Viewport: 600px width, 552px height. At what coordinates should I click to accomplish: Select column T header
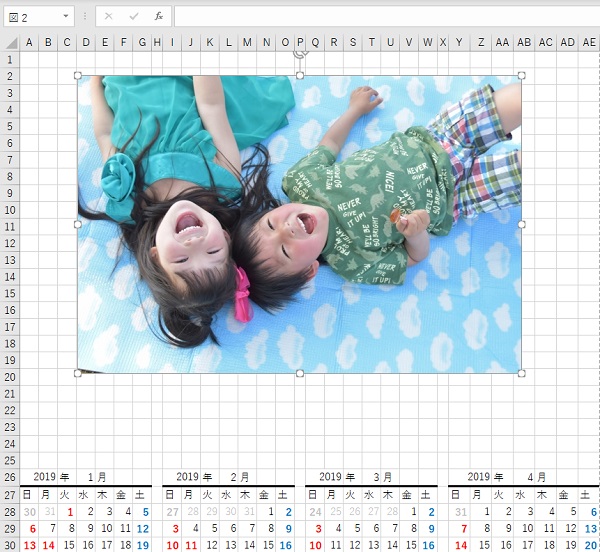coord(371,42)
